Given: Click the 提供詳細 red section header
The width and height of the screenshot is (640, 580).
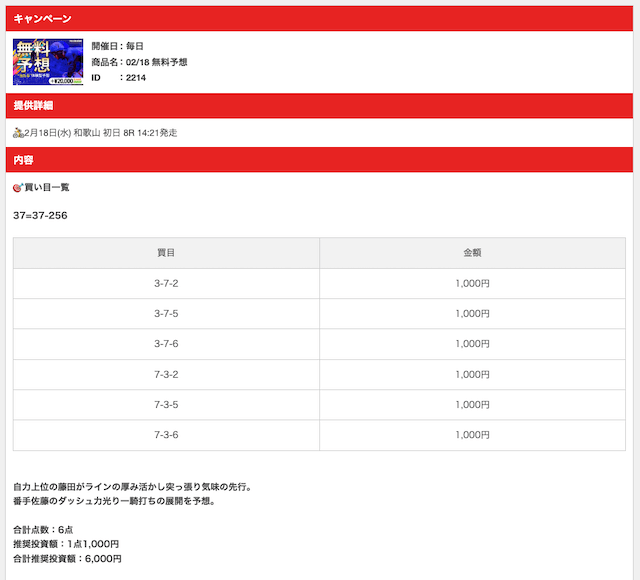Looking at the screenshot, I should [x=320, y=105].
